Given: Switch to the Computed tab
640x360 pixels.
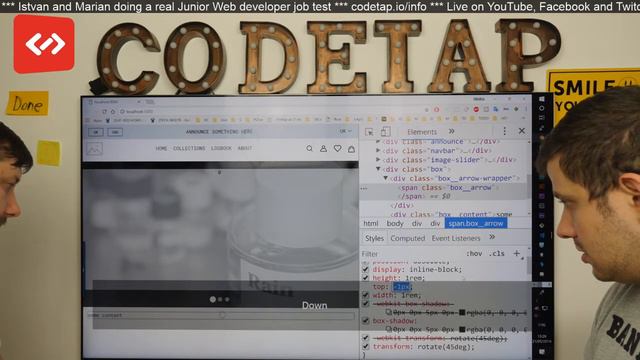Looking at the screenshot, I should [x=408, y=238].
